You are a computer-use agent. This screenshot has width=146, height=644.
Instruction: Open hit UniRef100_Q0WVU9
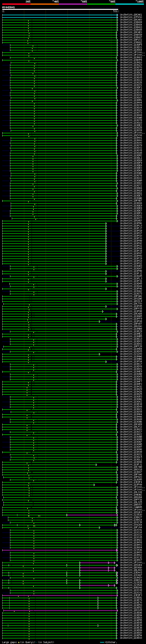click(x=131, y=35)
